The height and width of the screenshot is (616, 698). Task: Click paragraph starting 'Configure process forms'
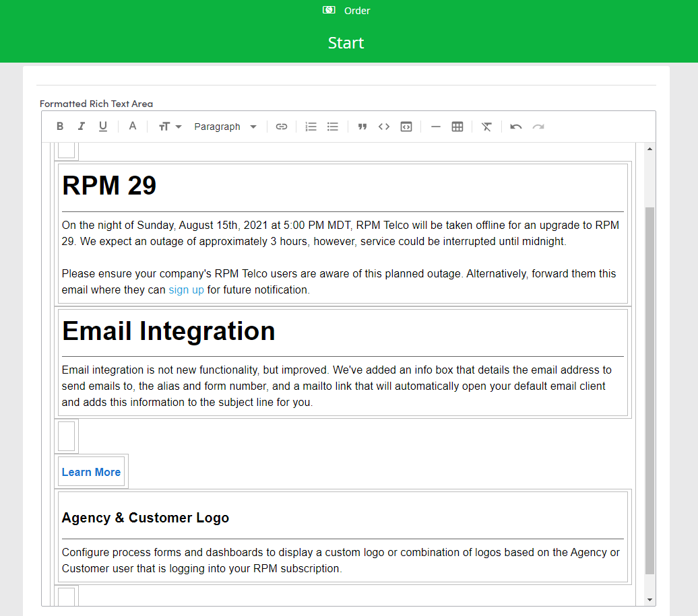pos(340,560)
